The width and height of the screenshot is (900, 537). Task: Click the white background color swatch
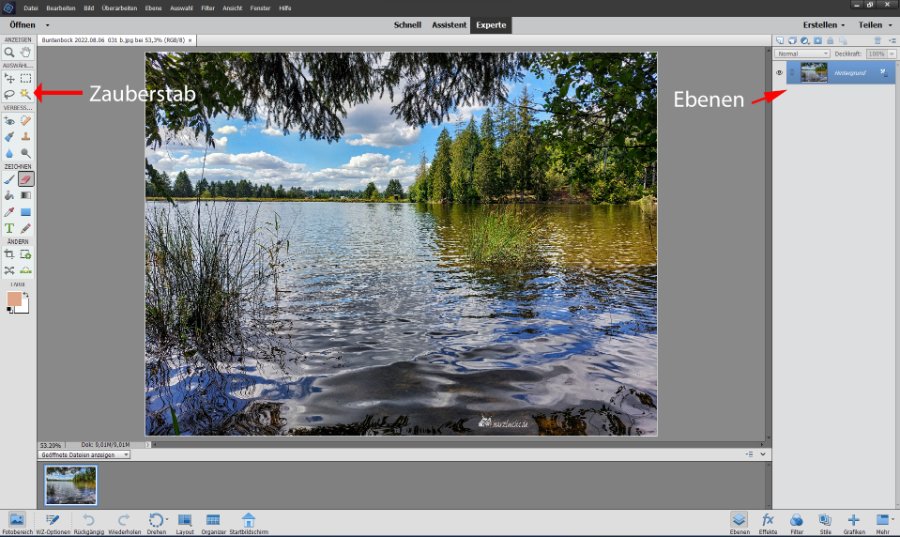point(23,308)
